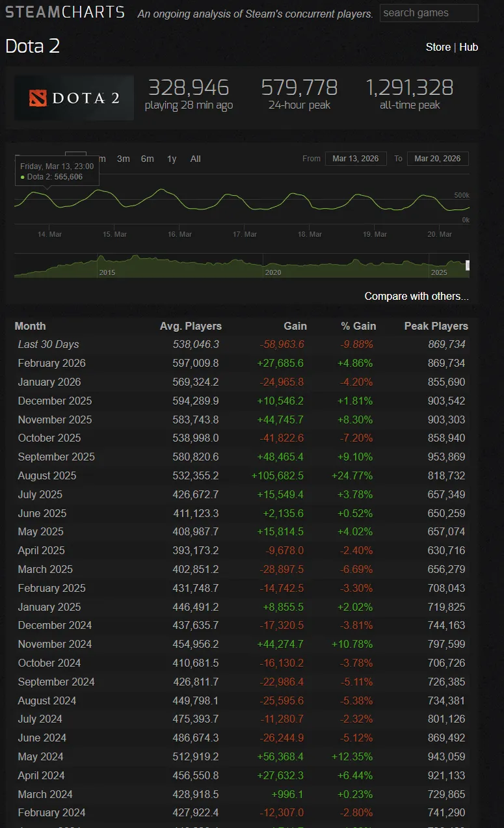Focus the search games field
This screenshot has width=504, height=828.
click(429, 13)
